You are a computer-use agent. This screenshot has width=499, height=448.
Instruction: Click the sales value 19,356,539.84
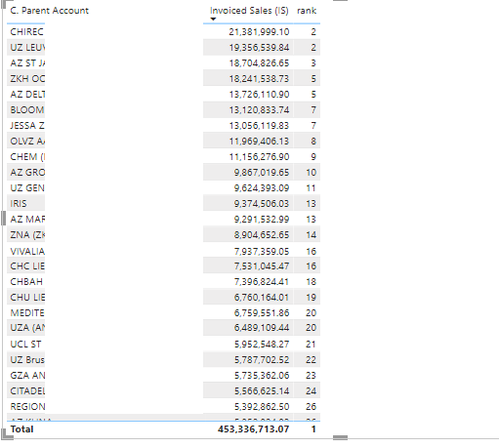pyautogui.click(x=259, y=48)
